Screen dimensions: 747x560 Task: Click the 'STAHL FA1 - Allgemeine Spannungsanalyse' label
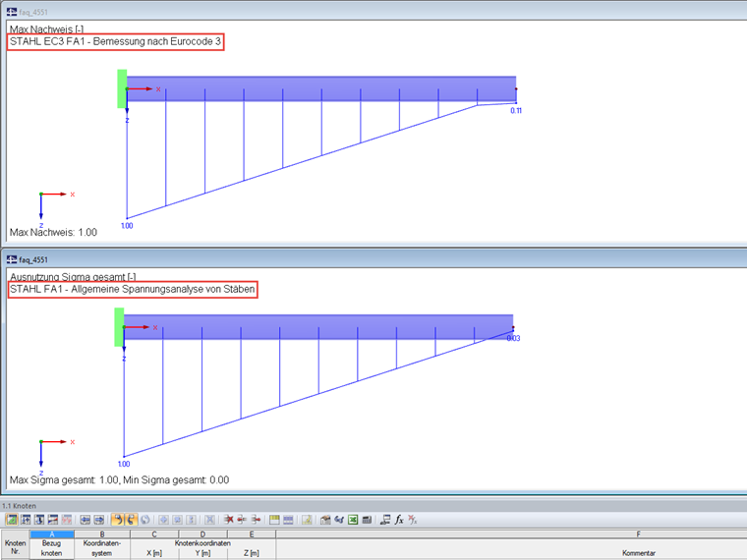133,289
